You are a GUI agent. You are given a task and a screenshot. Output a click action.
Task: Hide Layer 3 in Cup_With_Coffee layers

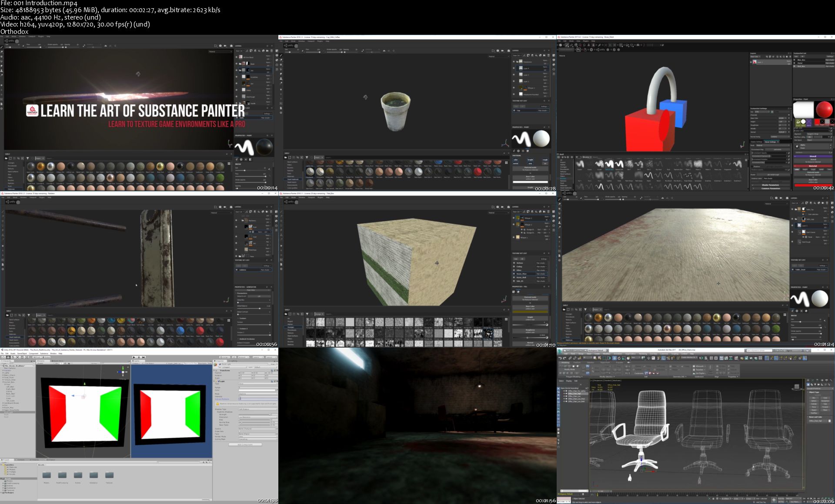[x=514, y=75]
